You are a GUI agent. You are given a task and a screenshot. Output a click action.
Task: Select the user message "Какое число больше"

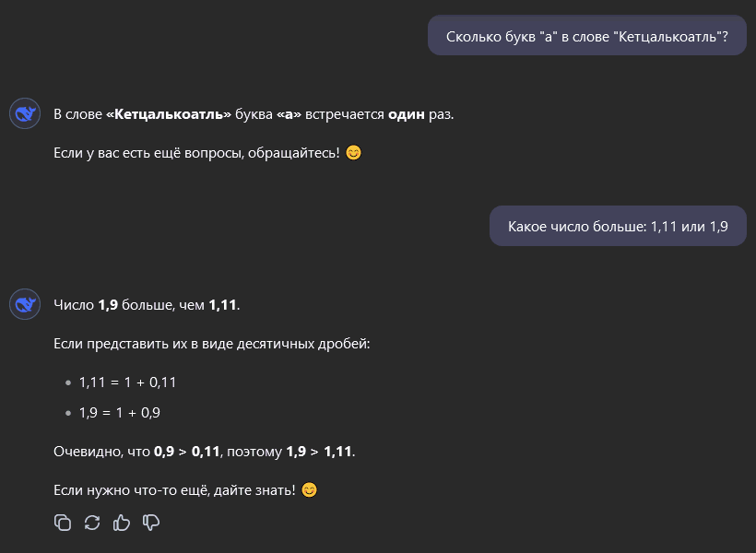pos(618,226)
